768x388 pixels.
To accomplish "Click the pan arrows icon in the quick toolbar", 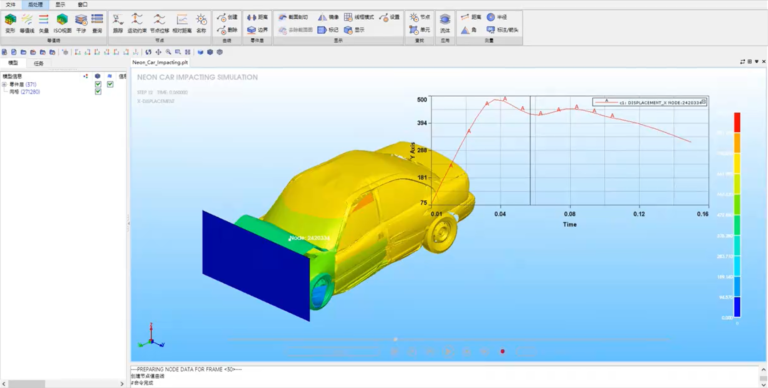I will 158,52.
